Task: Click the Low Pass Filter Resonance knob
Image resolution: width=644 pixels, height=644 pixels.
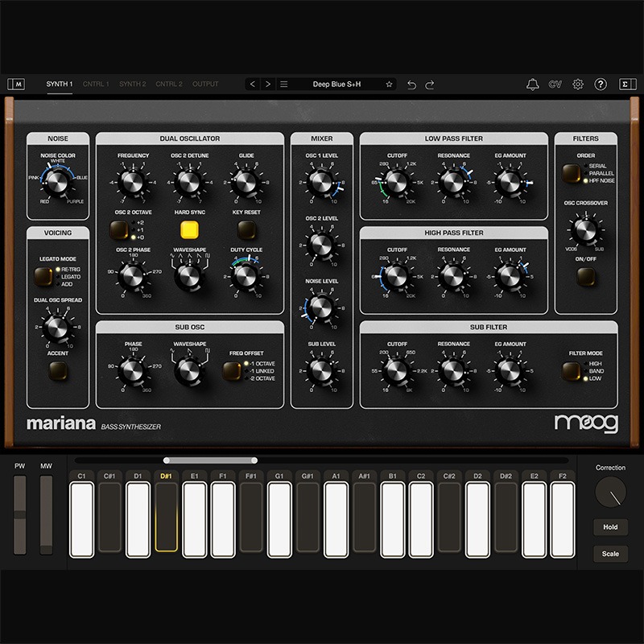Action: [x=453, y=182]
